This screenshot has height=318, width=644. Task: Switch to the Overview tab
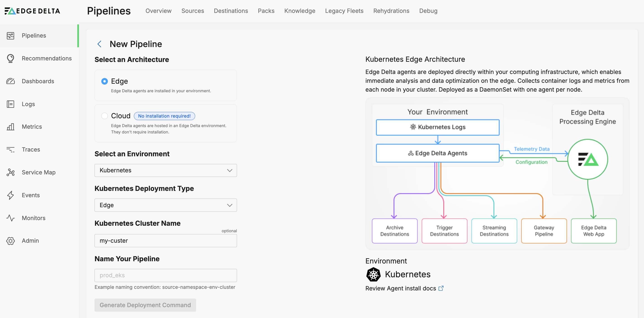coord(159,11)
